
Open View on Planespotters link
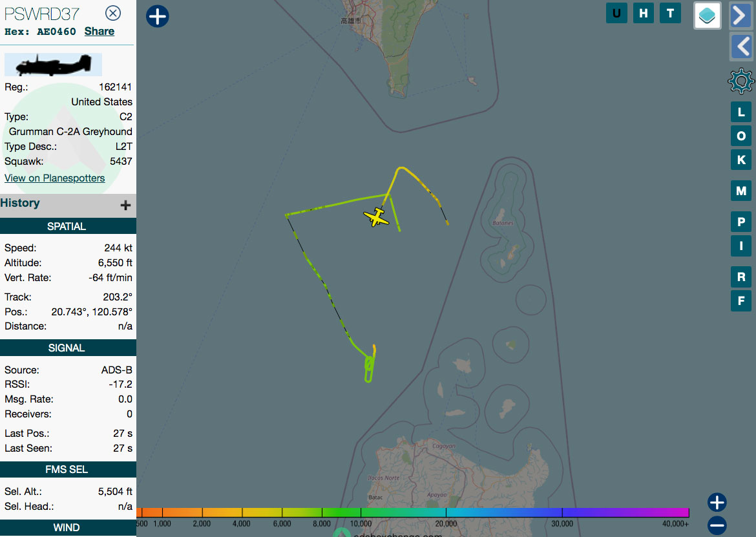54,178
